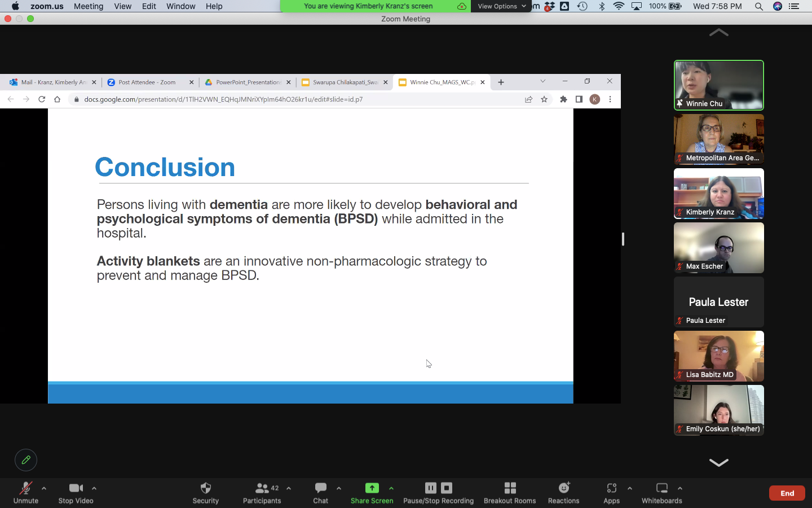Open the arrow menu beside Apps
812x508 pixels.
point(630,488)
